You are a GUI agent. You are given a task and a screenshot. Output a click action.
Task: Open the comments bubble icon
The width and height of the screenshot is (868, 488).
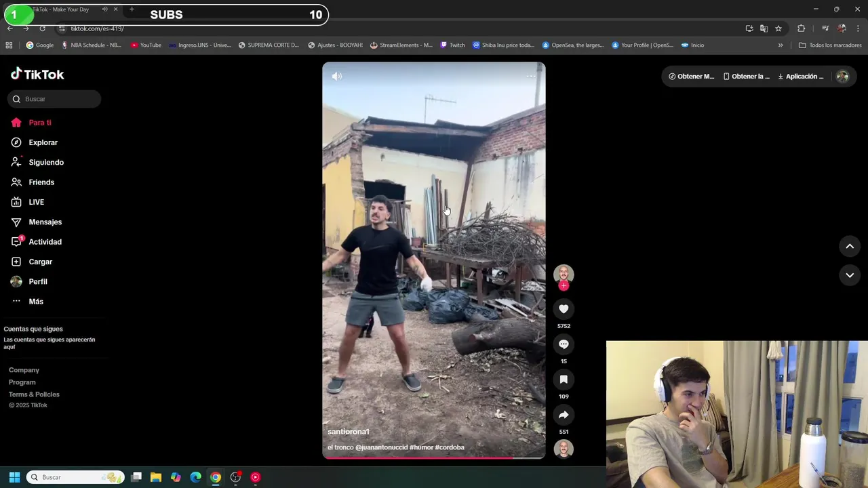(564, 344)
